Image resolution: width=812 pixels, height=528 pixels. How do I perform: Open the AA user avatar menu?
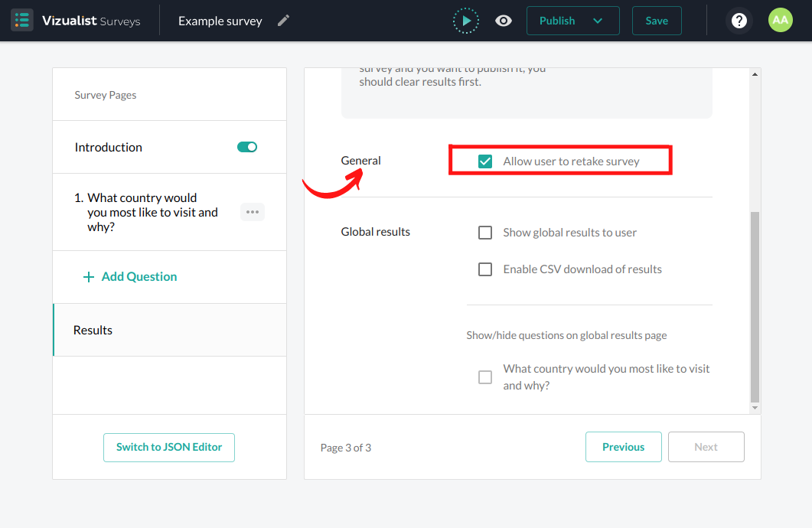click(x=780, y=21)
